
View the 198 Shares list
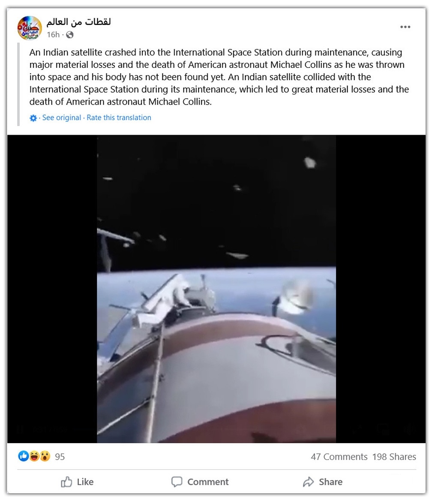[394, 457]
